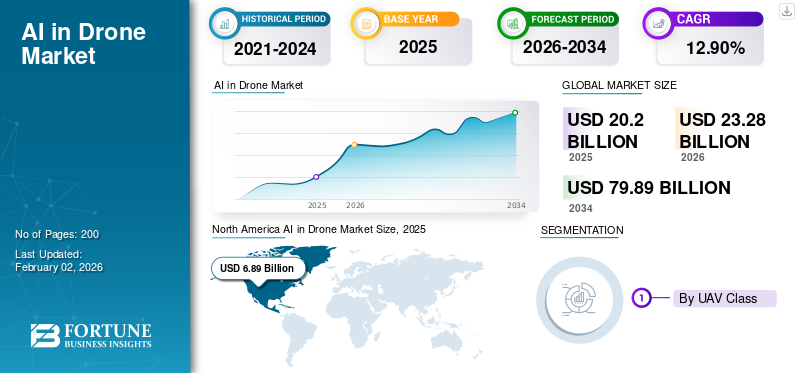Click the 2034 axis label on chart
800x373 pixels.
(x=516, y=205)
